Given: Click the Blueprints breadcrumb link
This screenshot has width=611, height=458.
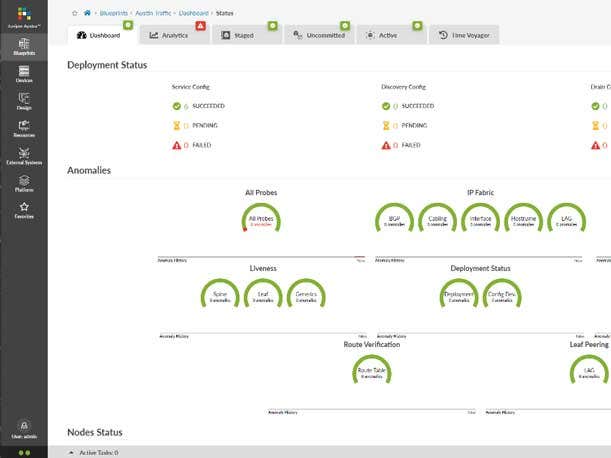Looking at the screenshot, I should (x=115, y=13).
